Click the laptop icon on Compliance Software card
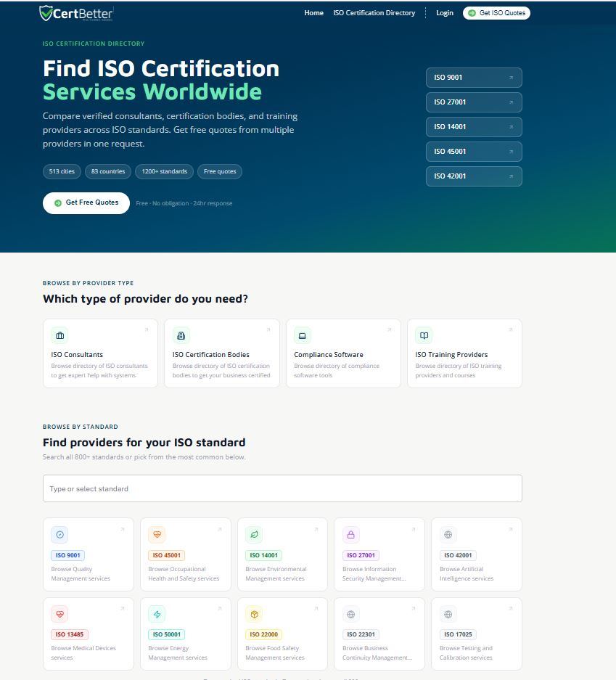Viewport: 616px width, 680px height. click(302, 335)
